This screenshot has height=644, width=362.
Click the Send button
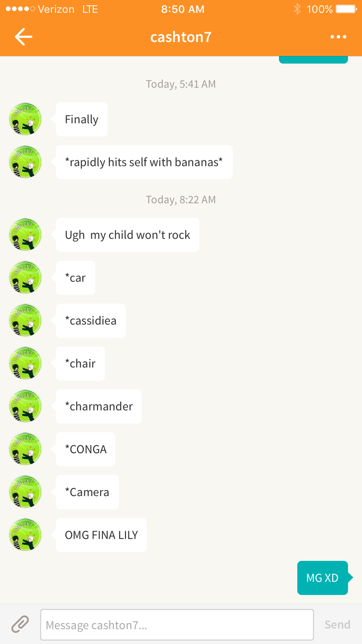tap(338, 625)
